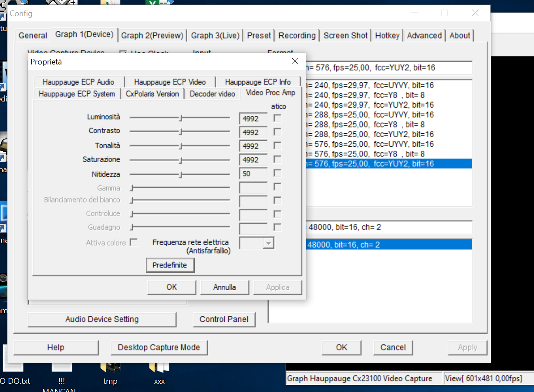
Task: Toggle automatic checkbox for Bilanciamento del bianco
Action: point(277,201)
